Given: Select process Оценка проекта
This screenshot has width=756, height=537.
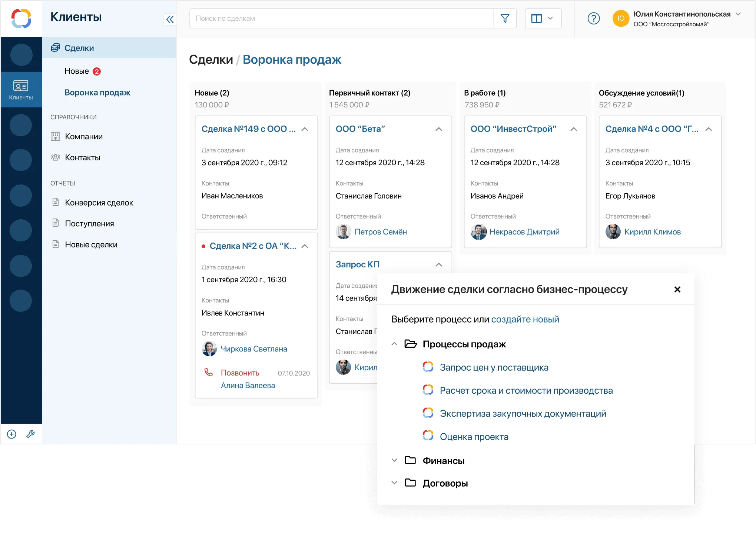Looking at the screenshot, I should click(474, 437).
